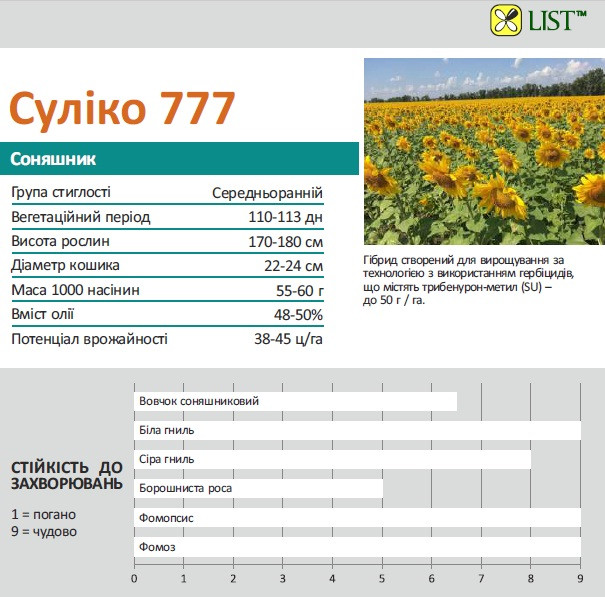Click the Група стиглості row
Screen dimensions: 605x597
click(x=167, y=192)
